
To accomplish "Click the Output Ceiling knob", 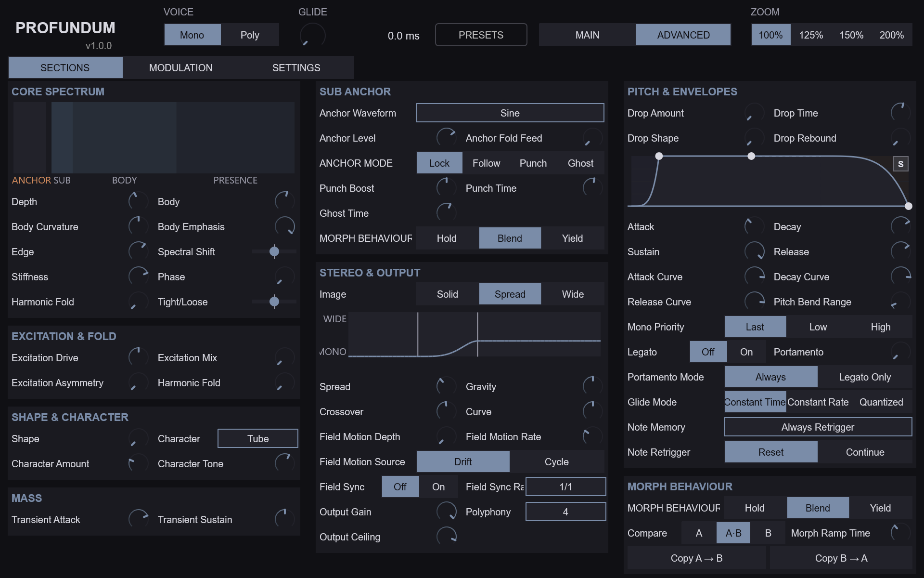I will 446,537.
